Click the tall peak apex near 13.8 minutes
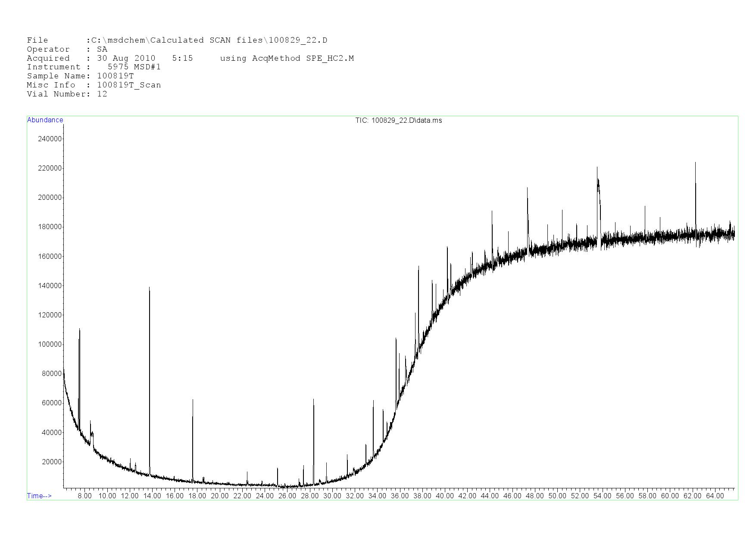The image size is (756, 534). pyautogui.click(x=149, y=288)
